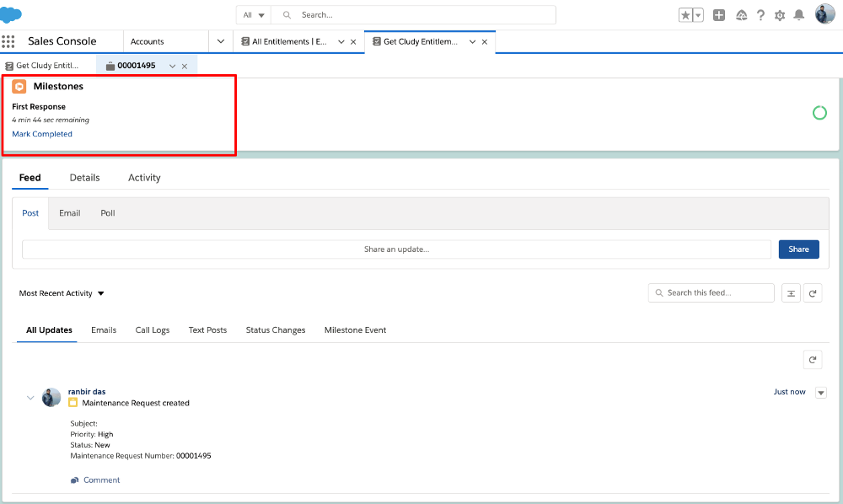This screenshot has height=504, width=843.
Task: Open the feed post actions dropdown arrow
Action: click(820, 393)
